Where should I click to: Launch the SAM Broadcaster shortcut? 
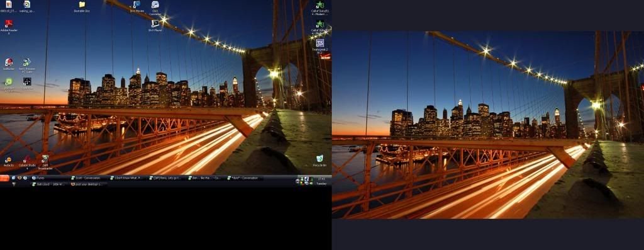pyautogui.click(x=45, y=162)
